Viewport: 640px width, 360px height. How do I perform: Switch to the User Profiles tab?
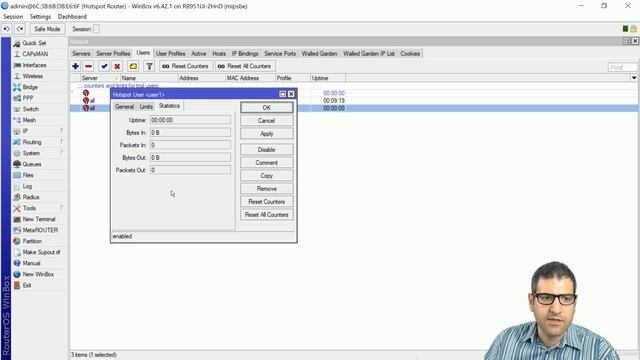[170, 53]
